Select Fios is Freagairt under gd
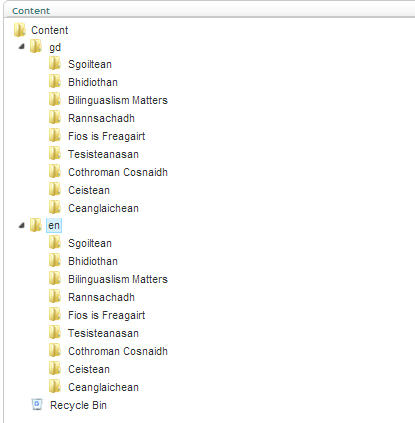The width and height of the screenshot is (415, 423). pyautogui.click(x=107, y=136)
